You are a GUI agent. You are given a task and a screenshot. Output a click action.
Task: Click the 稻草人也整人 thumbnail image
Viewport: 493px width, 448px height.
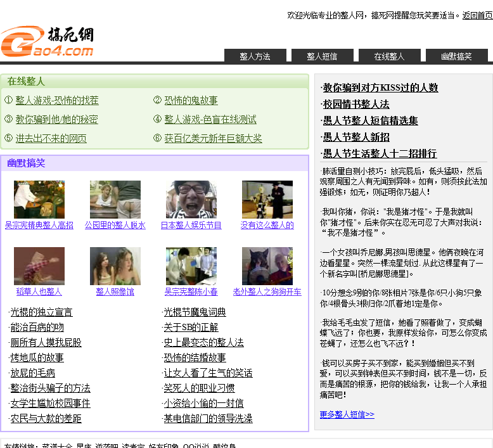click(39, 266)
